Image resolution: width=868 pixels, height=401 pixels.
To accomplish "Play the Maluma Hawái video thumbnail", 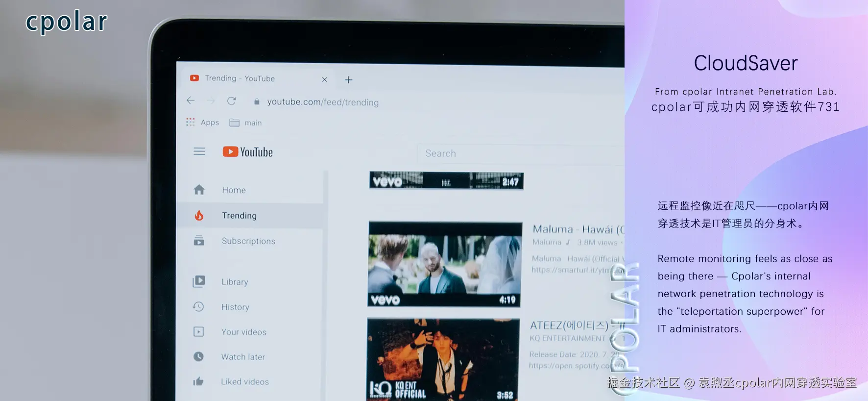I will tap(444, 264).
